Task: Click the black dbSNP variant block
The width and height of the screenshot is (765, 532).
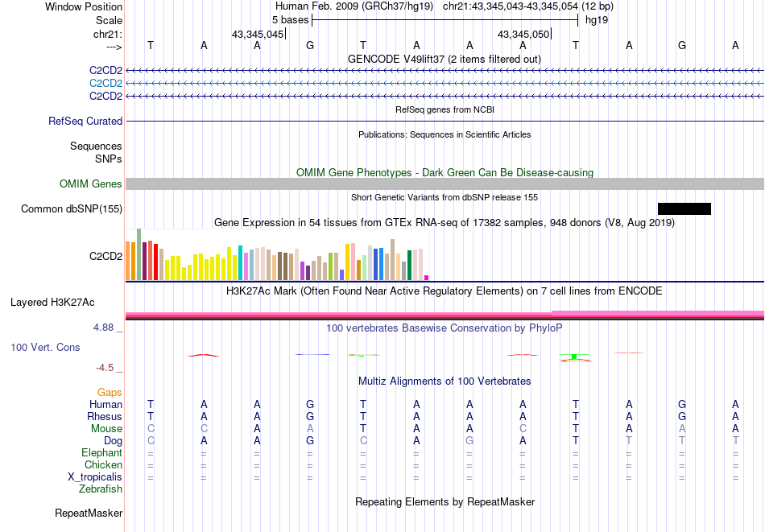Action: pyautogui.click(x=684, y=208)
